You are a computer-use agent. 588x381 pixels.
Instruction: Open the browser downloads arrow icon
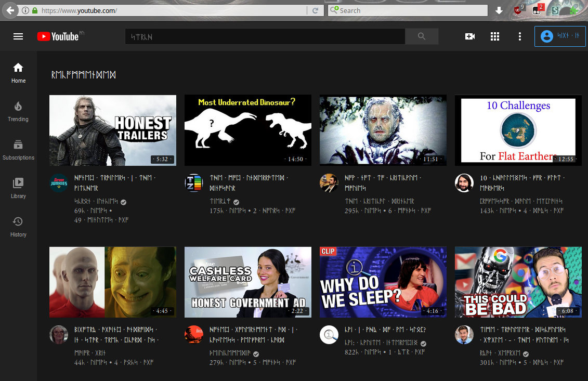point(499,10)
